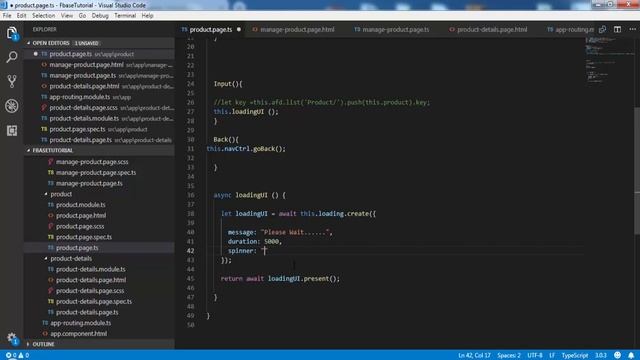Open the File menu

point(7,16)
